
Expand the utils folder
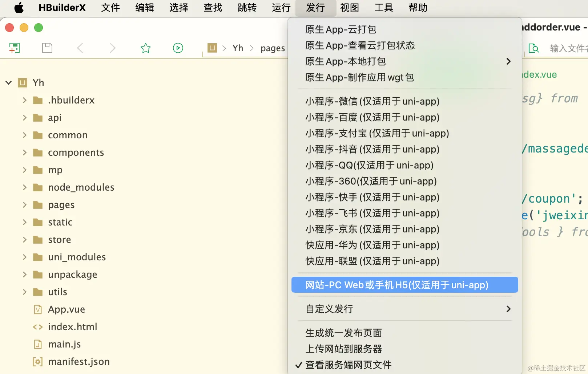pyautogui.click(x=25, y=292)
